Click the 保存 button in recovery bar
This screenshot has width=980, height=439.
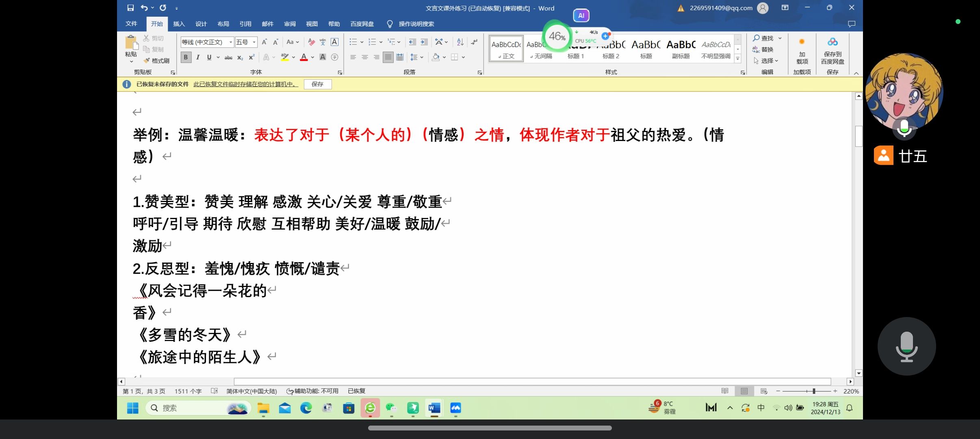point(317,84)
